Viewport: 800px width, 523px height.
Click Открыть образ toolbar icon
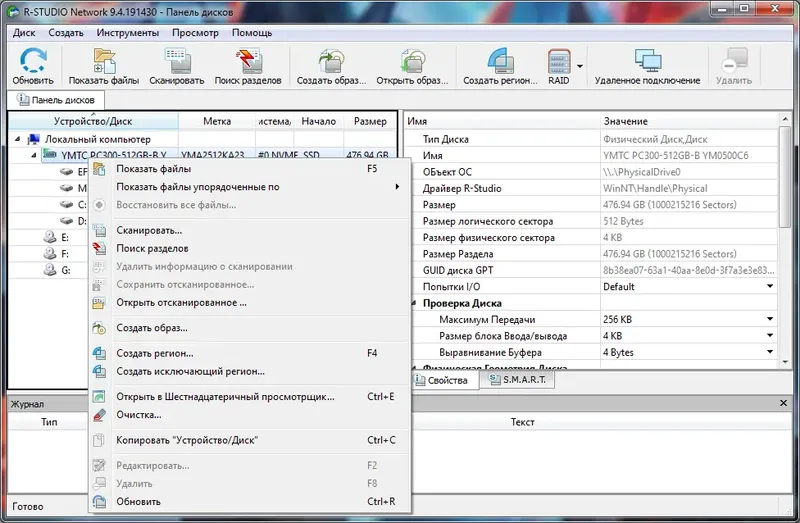[412, 66]
